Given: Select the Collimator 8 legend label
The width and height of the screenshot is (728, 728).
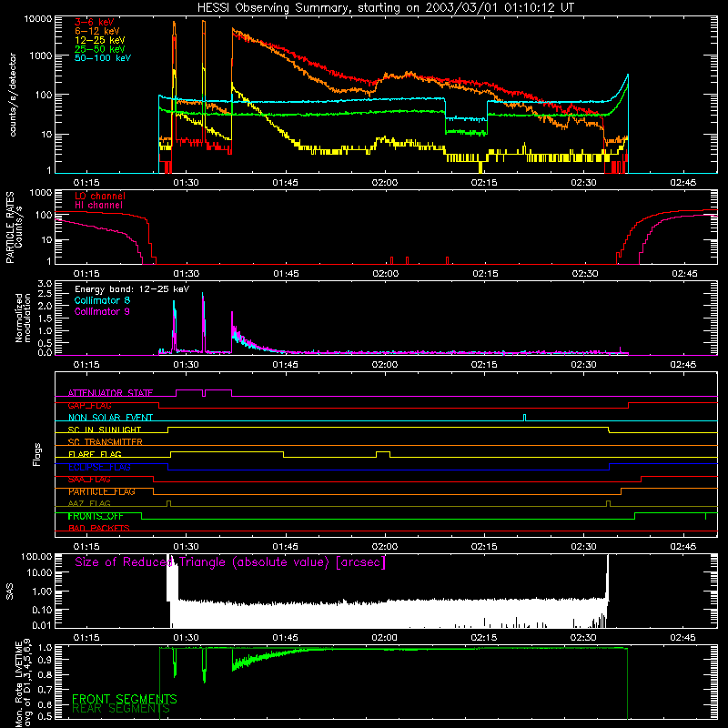Looking at the screenshot, I should [102, 300].
